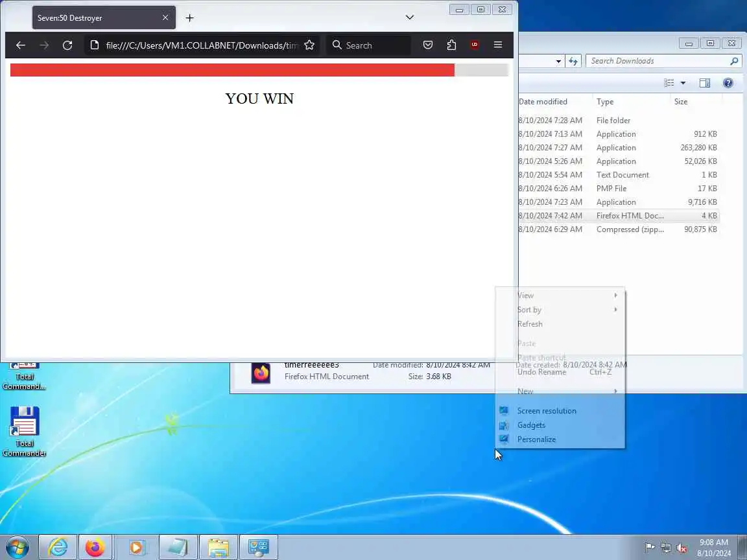The image size is (747, 560).
Task: Close the Seven:50 Destroyer tab
Action: pyautogui.click(x=165, y=17)
